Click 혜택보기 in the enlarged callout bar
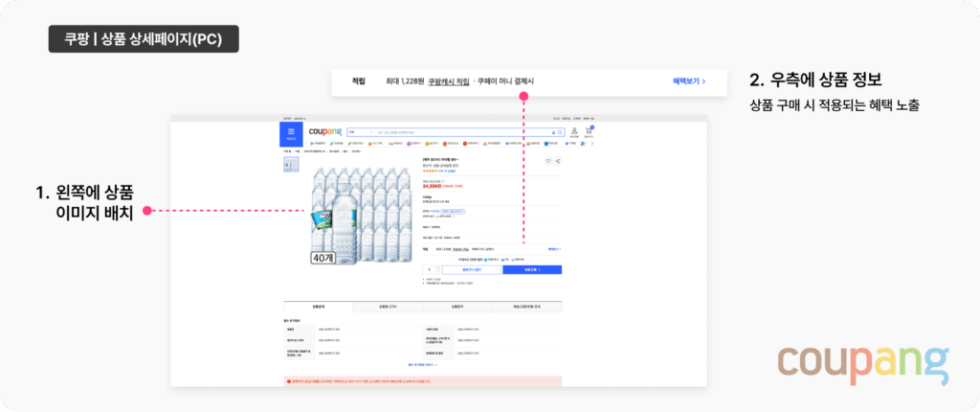This screenshot has width=980, height=412. [689, 81]
